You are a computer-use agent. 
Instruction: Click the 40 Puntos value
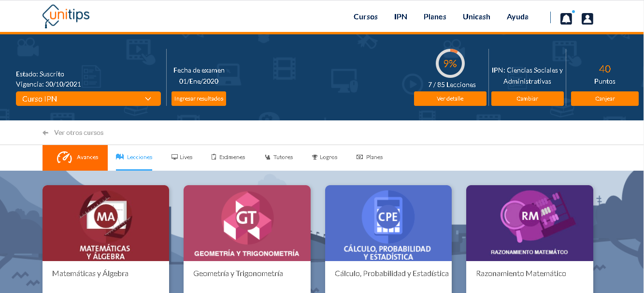pyautogui.click(x=605, y=74)
